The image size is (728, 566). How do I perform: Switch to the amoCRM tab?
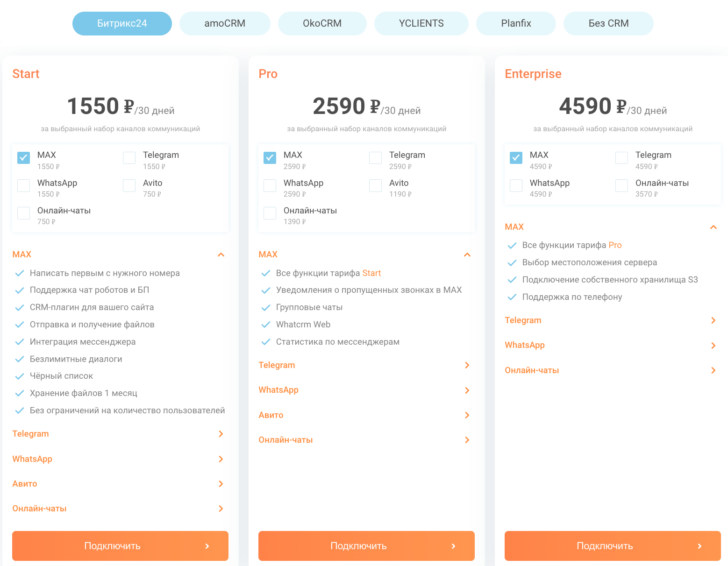(x=225, y=23)
